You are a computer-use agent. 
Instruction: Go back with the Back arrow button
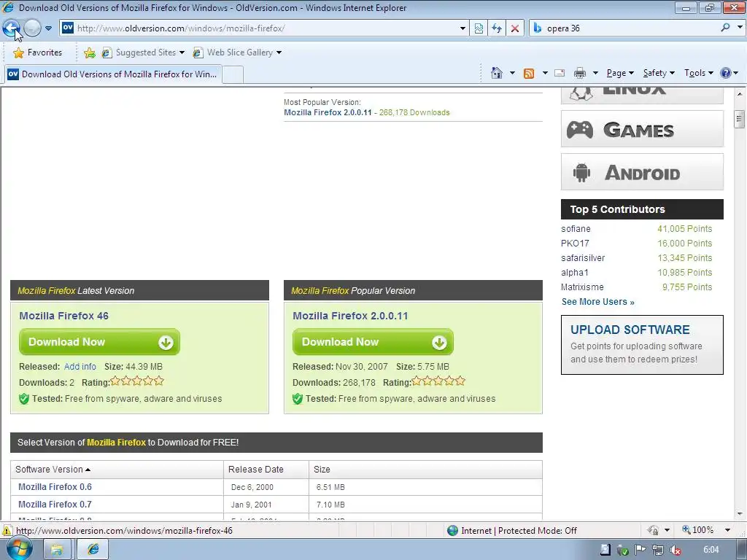point(12,28)
